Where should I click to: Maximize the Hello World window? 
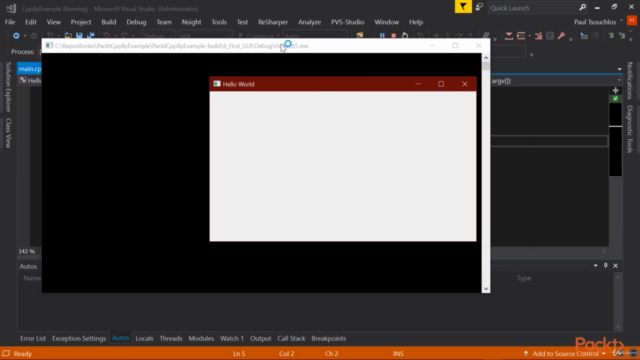(x=441, y=84)
